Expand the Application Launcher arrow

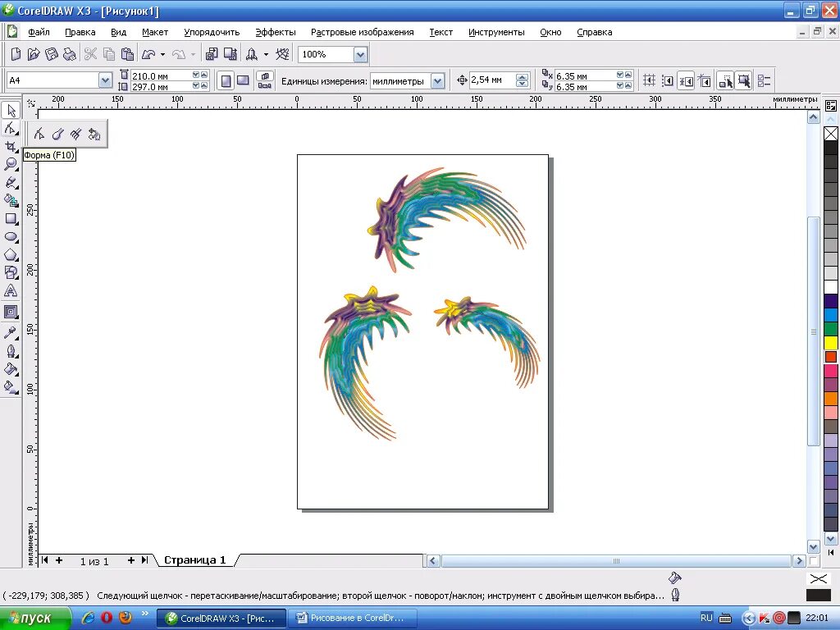click(266, 54)
